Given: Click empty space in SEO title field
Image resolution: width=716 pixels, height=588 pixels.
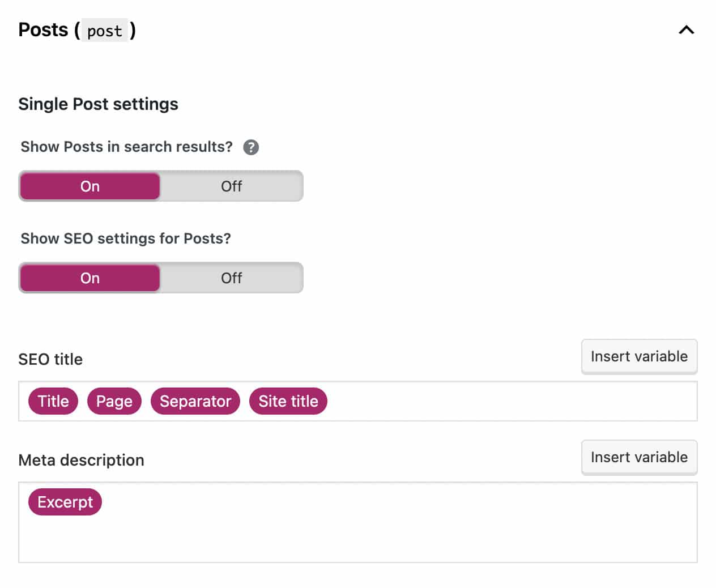Looking at the screenshot, I should click(x=510, y=401).
